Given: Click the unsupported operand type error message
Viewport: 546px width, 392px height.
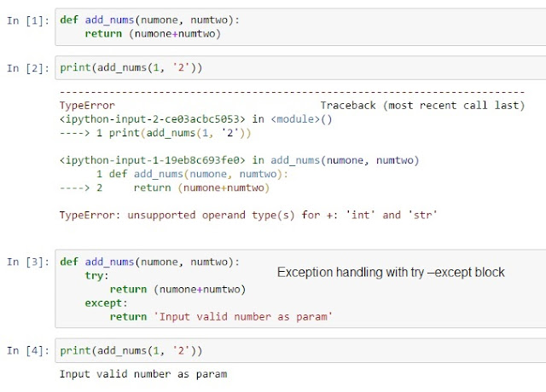Looking at the screenshot, I should 248,216.
